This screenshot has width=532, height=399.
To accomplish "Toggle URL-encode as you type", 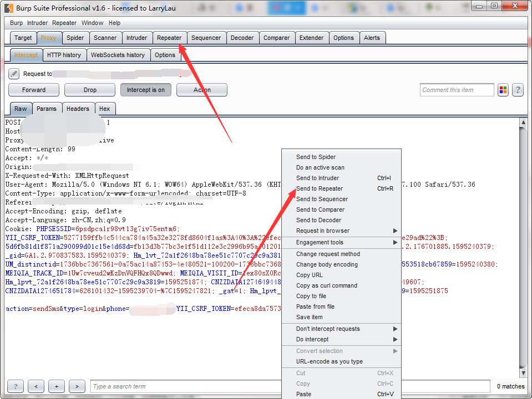I will tap(341, 361).
